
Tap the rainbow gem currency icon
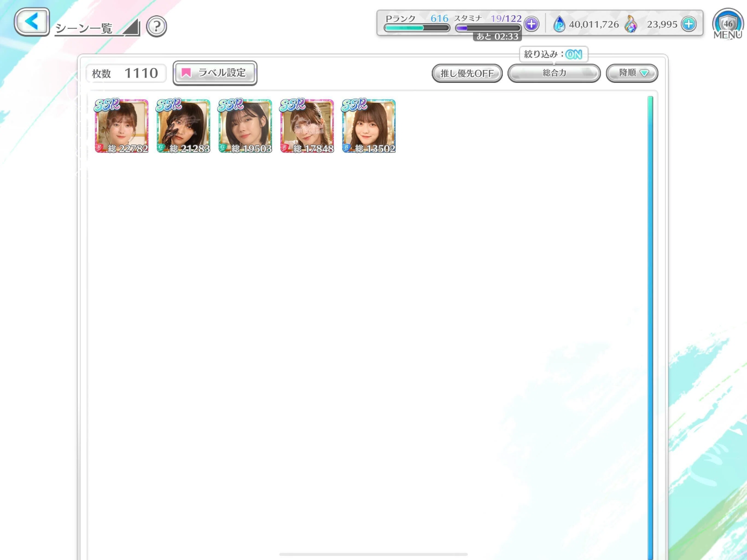631,24
